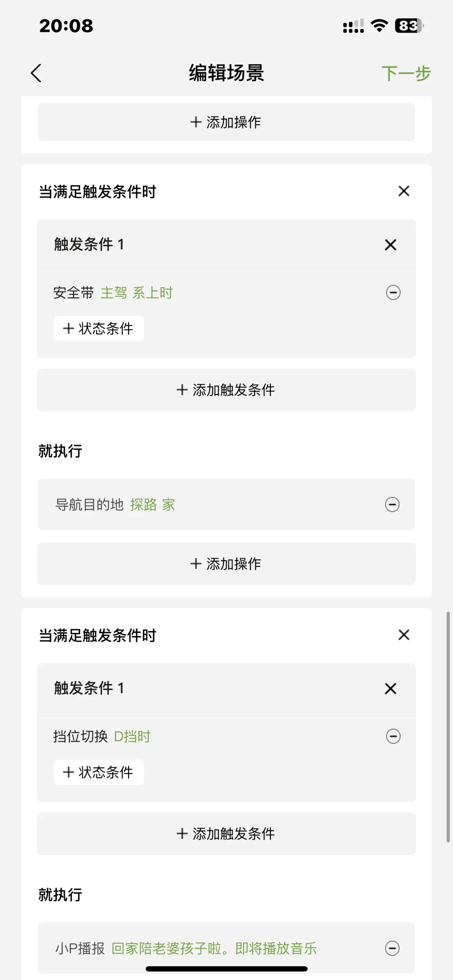Viewport: 453px width, 980px height.
Task: Change the D挡时 gear selection
Action: [132, 737]
